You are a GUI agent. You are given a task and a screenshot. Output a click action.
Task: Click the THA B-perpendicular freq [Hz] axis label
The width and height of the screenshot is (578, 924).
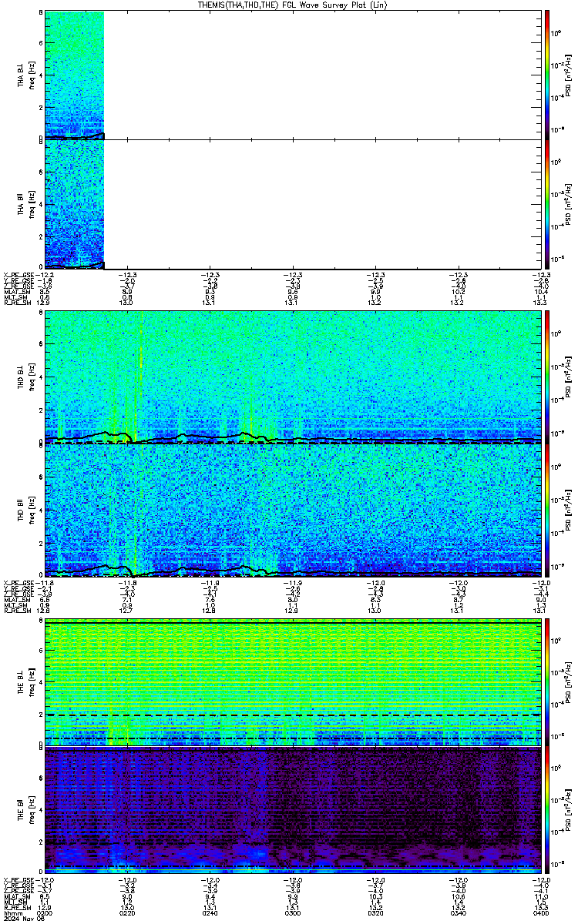click(x=30, y=75)
